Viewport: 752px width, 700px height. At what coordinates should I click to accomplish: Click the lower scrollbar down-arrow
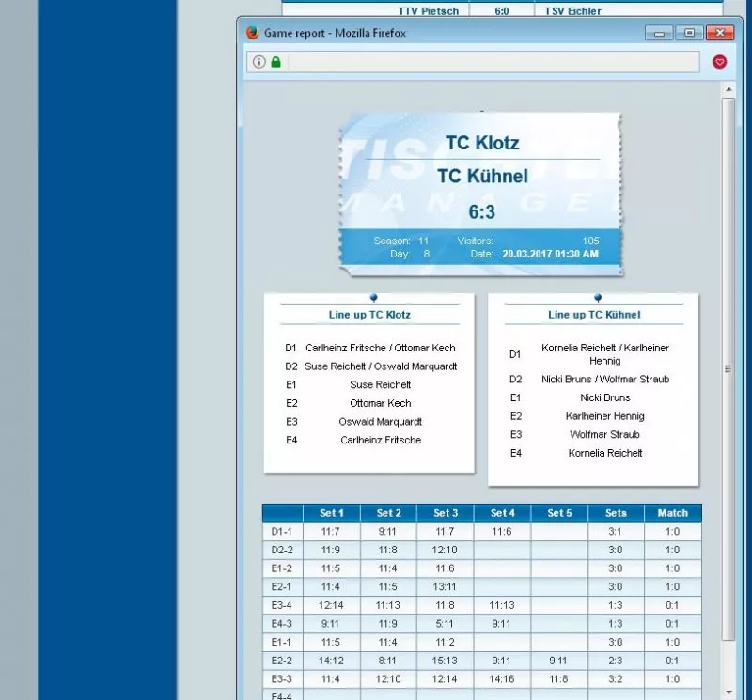click(728, 692)
